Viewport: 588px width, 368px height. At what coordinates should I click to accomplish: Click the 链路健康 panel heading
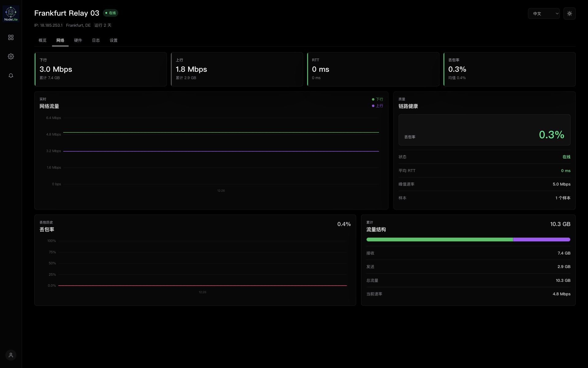click(x=408, y=106)
